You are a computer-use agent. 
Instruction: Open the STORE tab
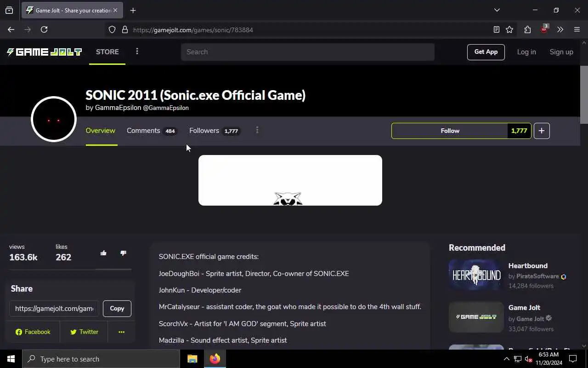tap(107, 52)
